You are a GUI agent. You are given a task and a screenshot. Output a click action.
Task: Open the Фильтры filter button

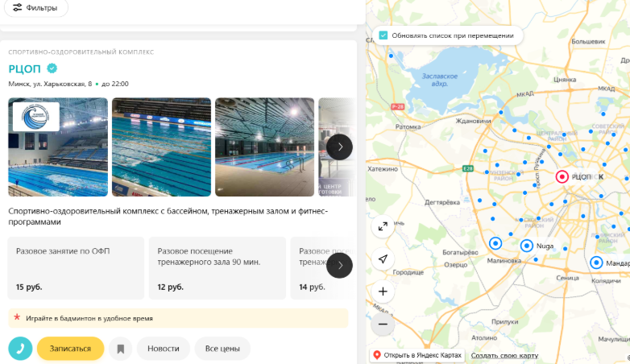(x=35, y=7)
